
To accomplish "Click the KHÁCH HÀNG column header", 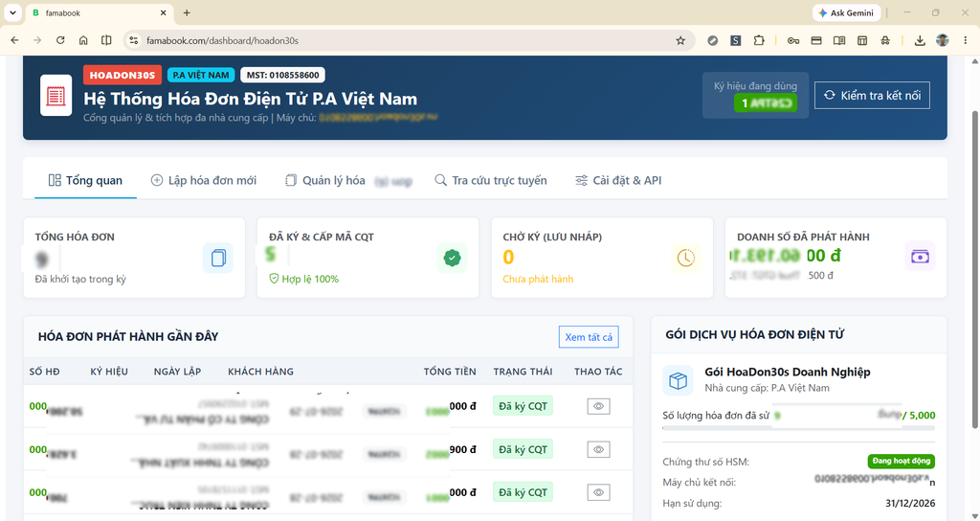I will (x=260, y=372).
